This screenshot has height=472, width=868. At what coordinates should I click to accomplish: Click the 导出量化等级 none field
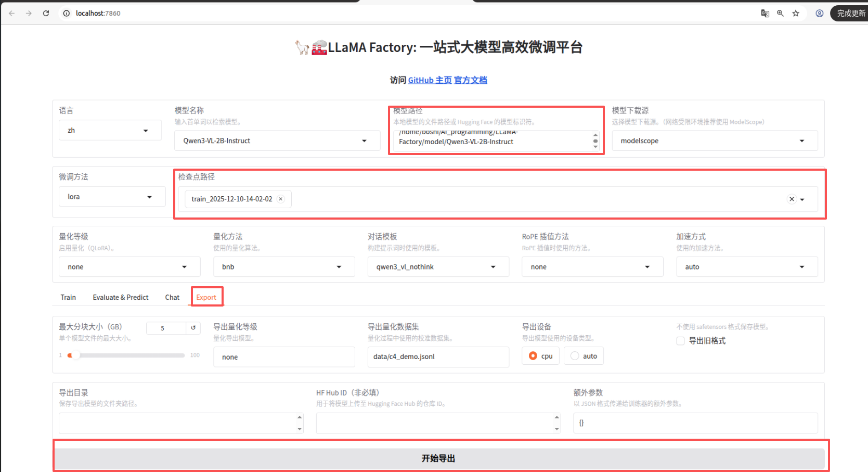[x=284, y=357]
